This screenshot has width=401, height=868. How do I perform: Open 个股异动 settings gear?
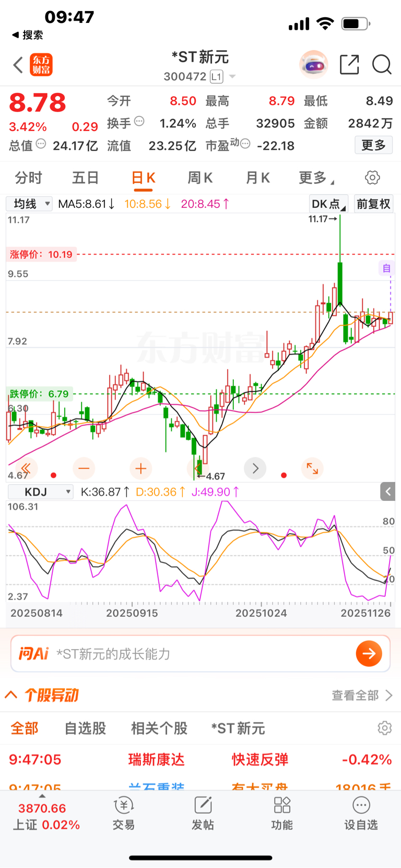385,728
